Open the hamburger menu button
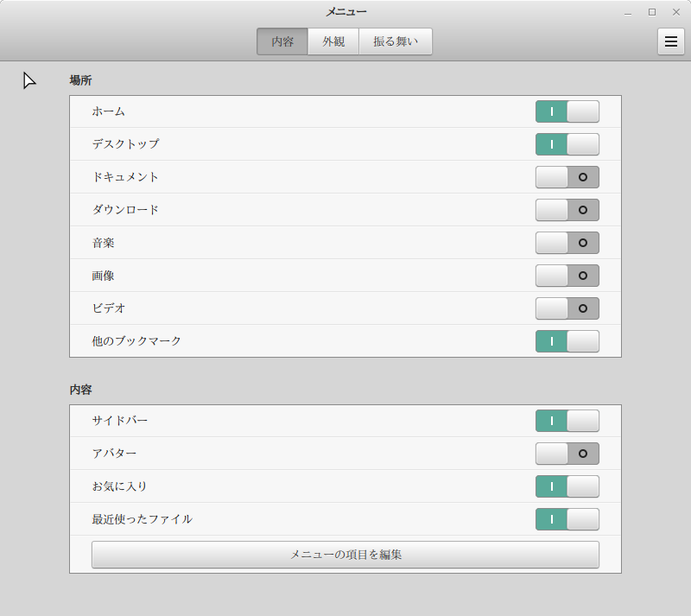The width and height of the screenshot is (691, 616). pos(670,41)
